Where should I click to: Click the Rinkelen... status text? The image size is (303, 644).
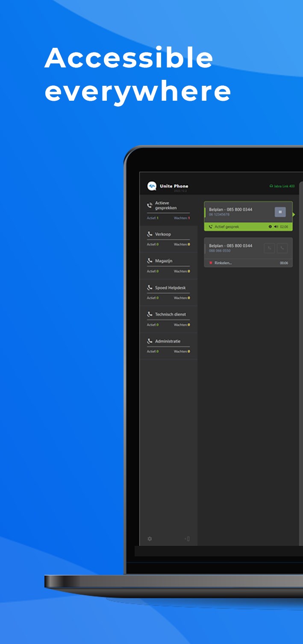pyautogui.click(x=223, y=263)
